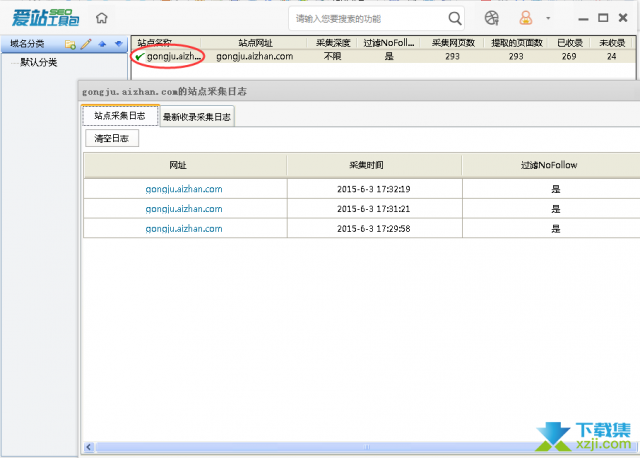Switch to the 站点采集日志 tab
Viewport: 640px width, 458px height.
click(120, 116)
